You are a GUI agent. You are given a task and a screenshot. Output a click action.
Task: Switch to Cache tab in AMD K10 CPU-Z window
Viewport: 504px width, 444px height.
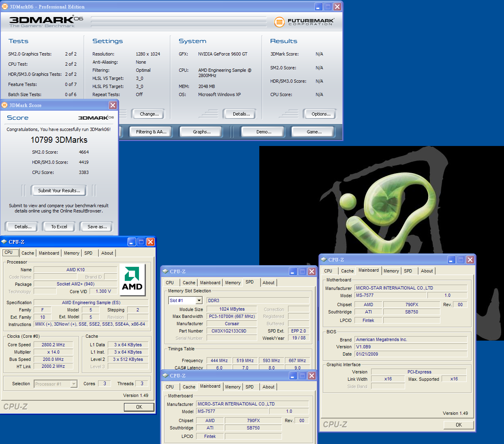(28, 253)
